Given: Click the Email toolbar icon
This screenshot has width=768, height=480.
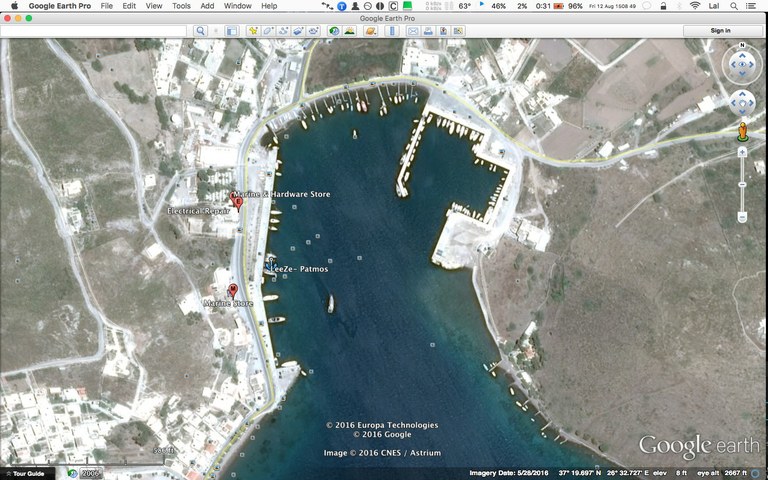Looking at the screenshot, I should click(413, 31).
